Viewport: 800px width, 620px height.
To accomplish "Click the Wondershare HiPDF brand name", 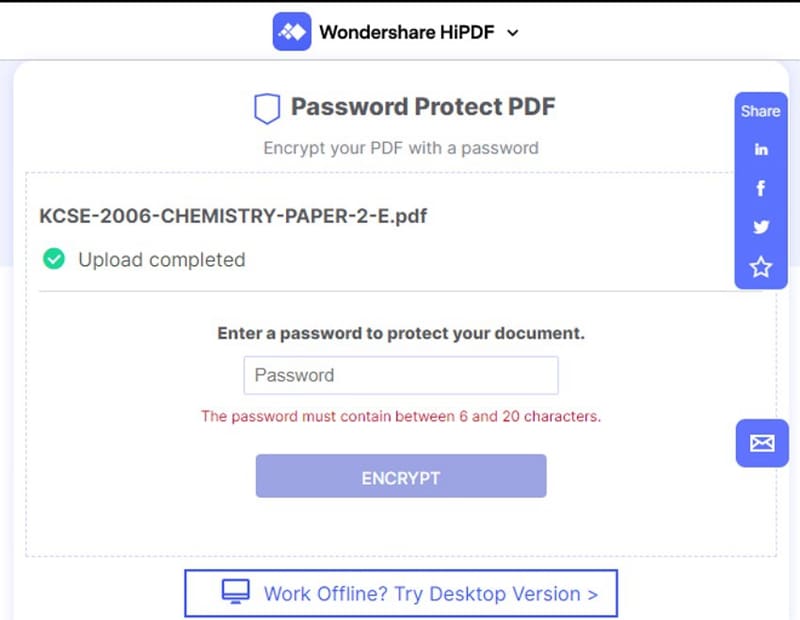I will [405, 32].
